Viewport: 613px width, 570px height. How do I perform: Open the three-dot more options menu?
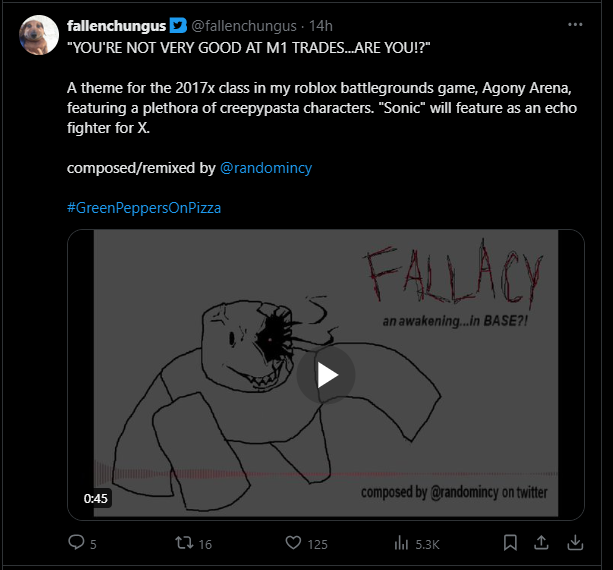tap(575, 25)
